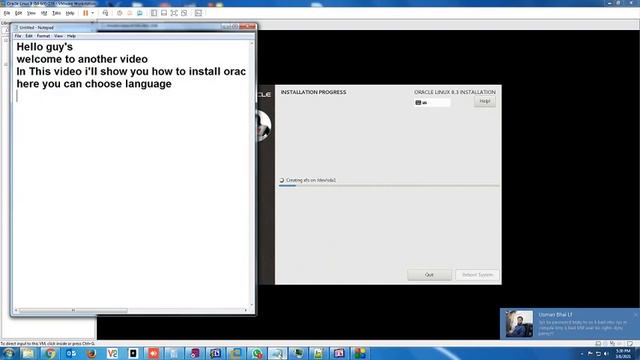
Task: Open the dropdown arrow beside the pause button
Action: [x=93, y=13]
